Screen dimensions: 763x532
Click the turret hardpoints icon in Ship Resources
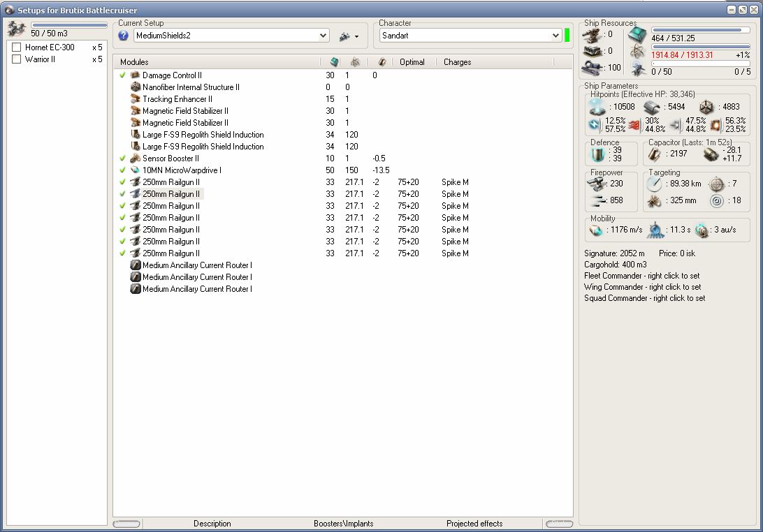click(x=593, y=35)
